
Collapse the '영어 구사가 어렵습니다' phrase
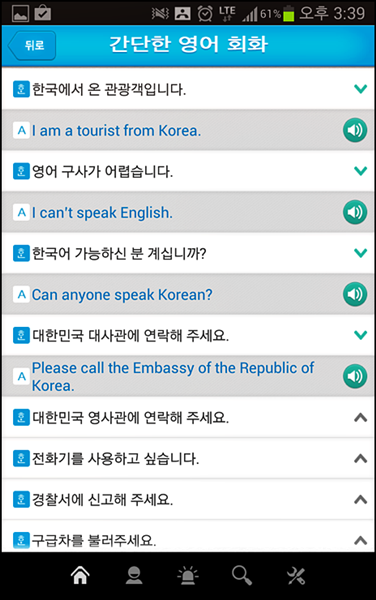(360, 171)
